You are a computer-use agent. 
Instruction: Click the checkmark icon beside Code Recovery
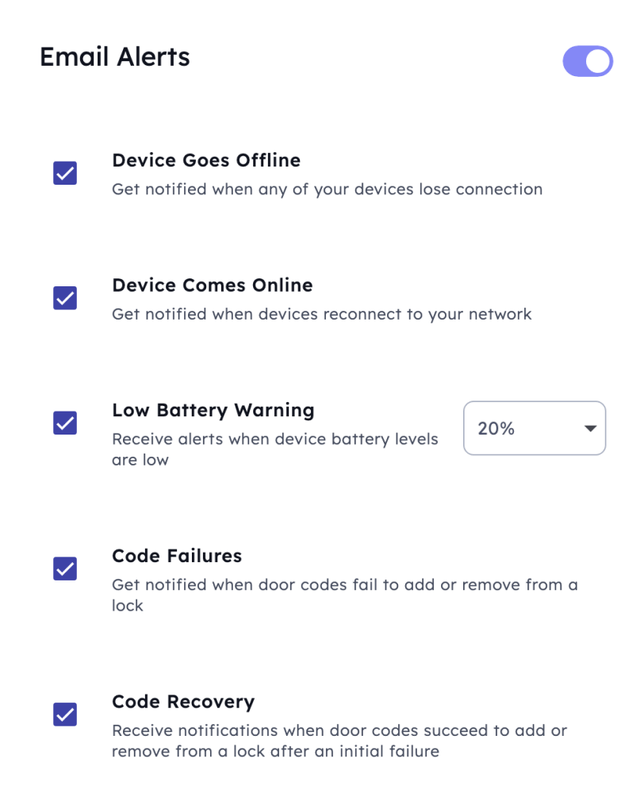tap(64, 714)
